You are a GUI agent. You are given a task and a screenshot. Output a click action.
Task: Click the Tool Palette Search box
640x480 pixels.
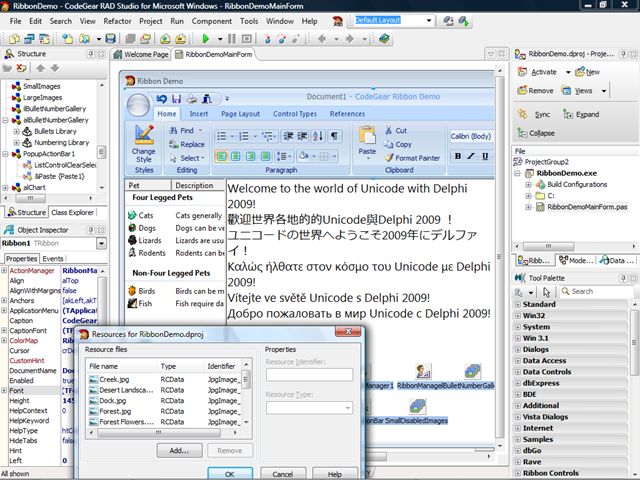pyautogui.click(x=597, y=291)
